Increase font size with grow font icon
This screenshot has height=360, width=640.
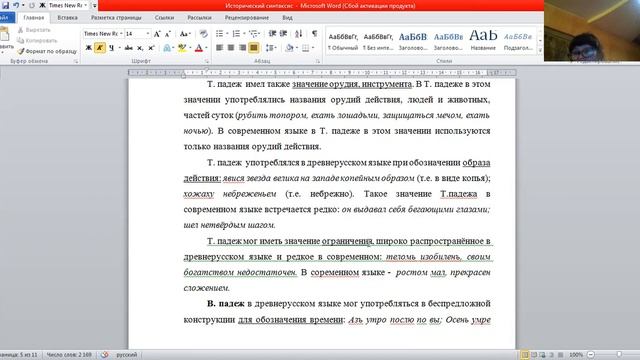pos(157,34)
